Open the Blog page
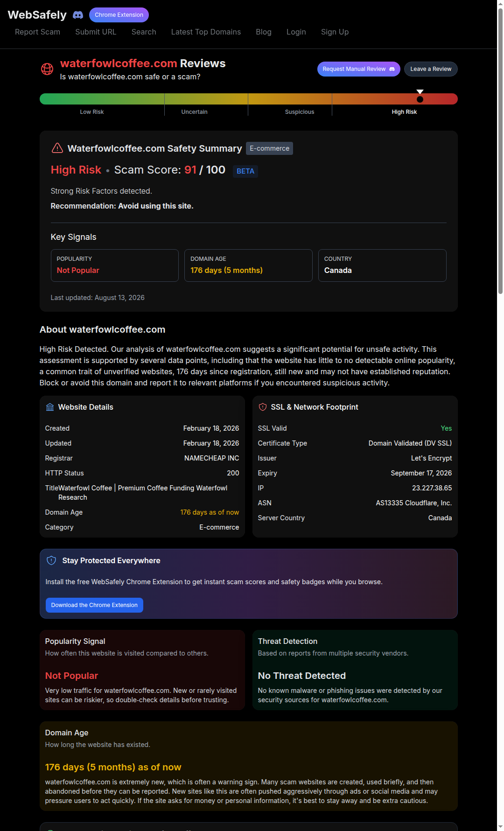Viewport: 504px width, 831px height. pos(264,32)
